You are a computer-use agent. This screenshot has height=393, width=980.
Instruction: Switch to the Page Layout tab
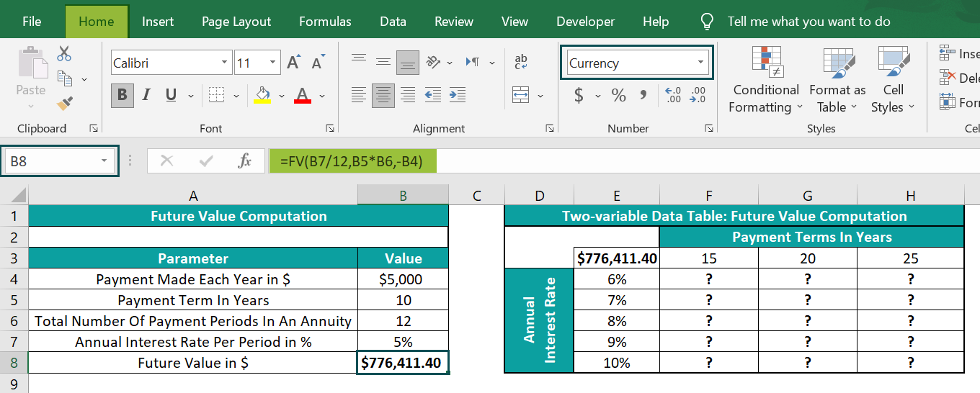coord(236,22)
